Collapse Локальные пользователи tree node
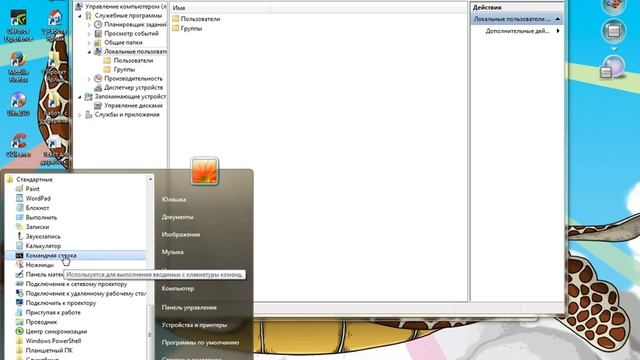The image size is (640, 360). pos(89,52)
